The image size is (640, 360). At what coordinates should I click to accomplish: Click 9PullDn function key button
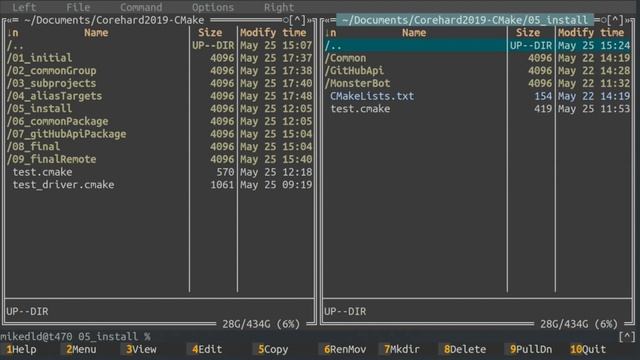(531, 349)
